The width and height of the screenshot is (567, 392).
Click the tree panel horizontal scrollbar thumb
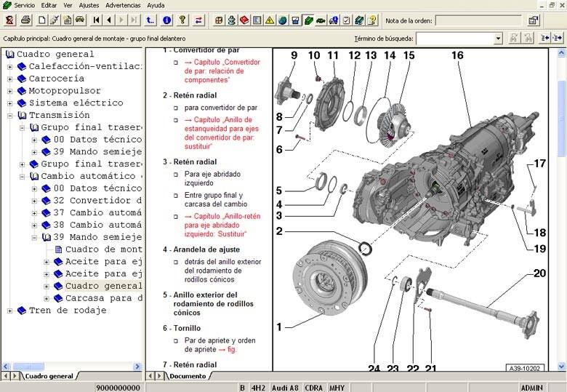tap(28, 367)
